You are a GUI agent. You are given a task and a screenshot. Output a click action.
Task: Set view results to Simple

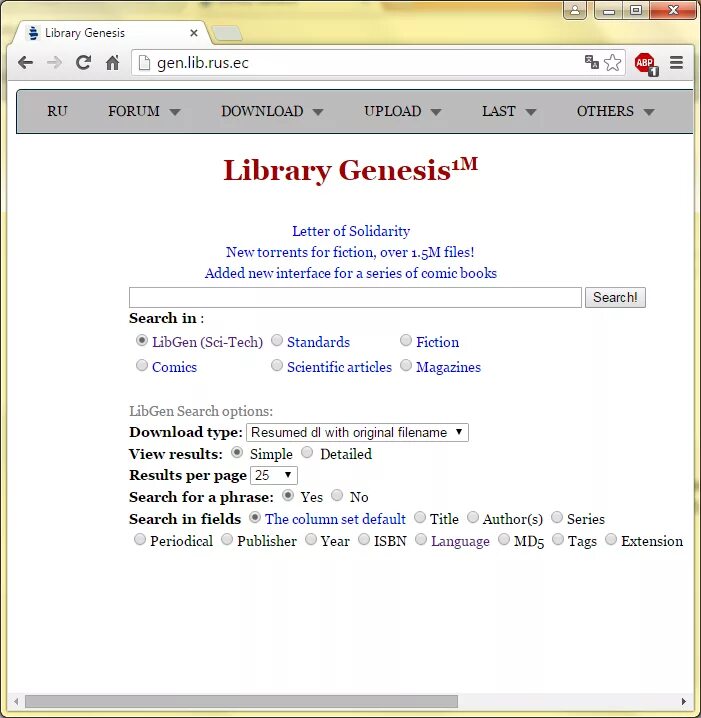coord(237,453)
